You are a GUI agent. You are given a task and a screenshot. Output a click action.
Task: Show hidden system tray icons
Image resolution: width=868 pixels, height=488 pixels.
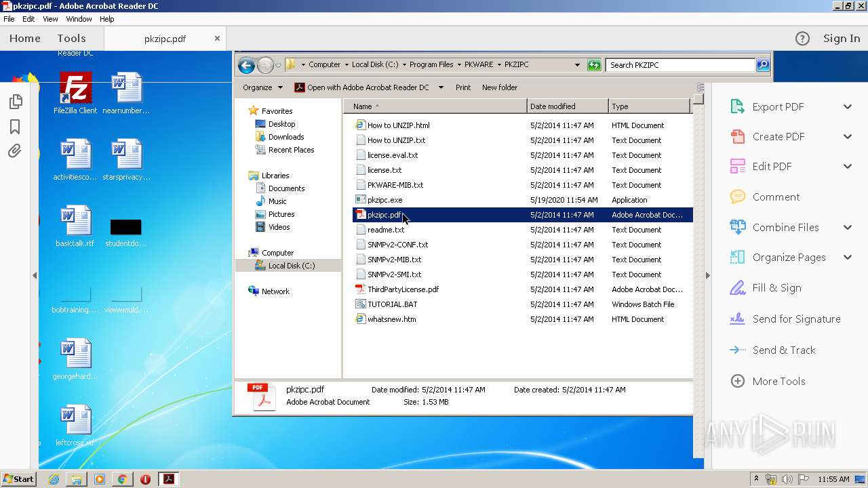(757, 479)
